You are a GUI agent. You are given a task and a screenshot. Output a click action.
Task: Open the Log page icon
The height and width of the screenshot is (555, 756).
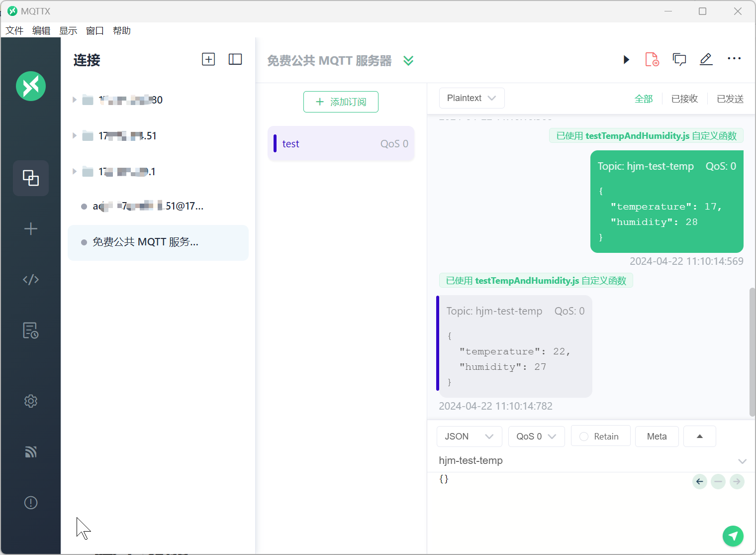coord(31,331)
